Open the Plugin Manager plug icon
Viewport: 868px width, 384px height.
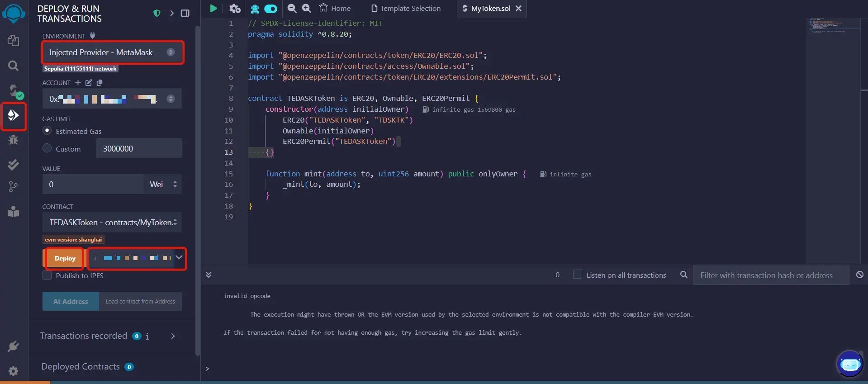(14, 346)
